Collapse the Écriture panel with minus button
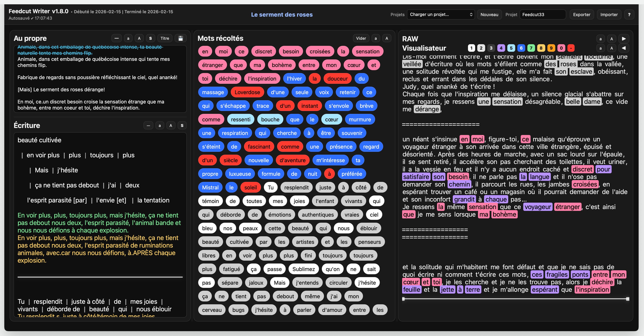This screenshot has height=336, width=644. point(148,125)
